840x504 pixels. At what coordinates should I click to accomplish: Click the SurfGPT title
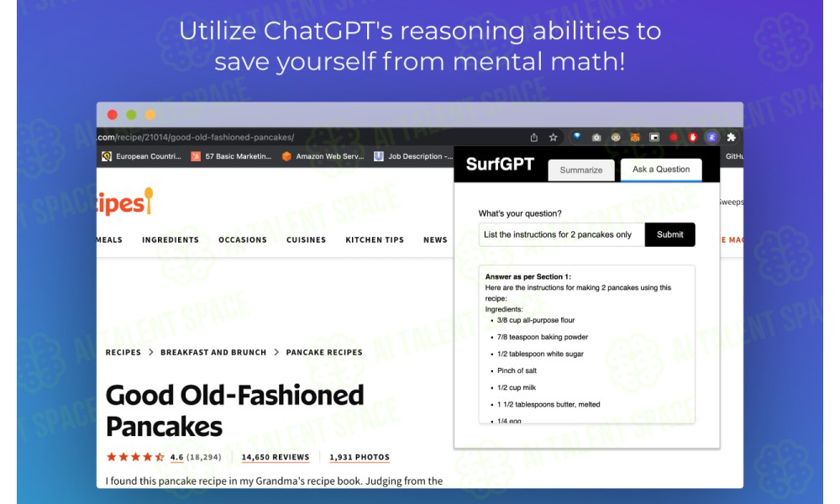[500, 164]
